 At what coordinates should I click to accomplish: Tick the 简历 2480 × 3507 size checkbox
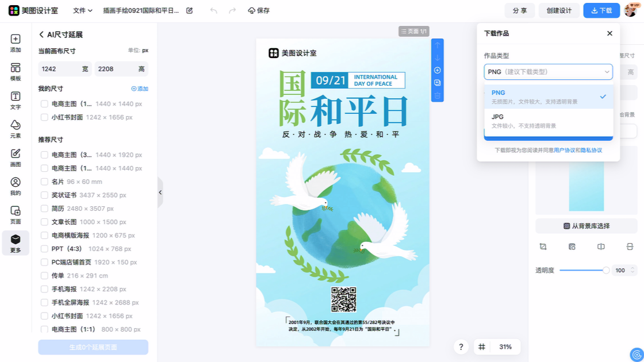(44, 209)
